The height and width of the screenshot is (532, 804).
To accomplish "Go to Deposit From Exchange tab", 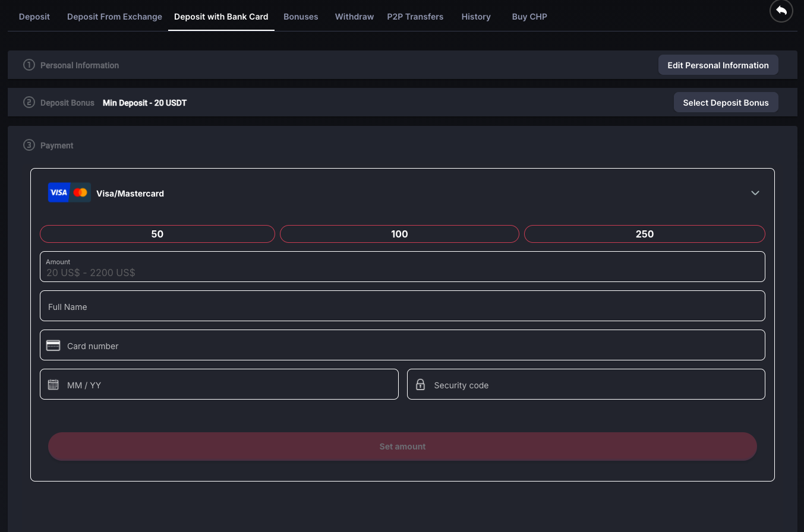I will [114, 17].
